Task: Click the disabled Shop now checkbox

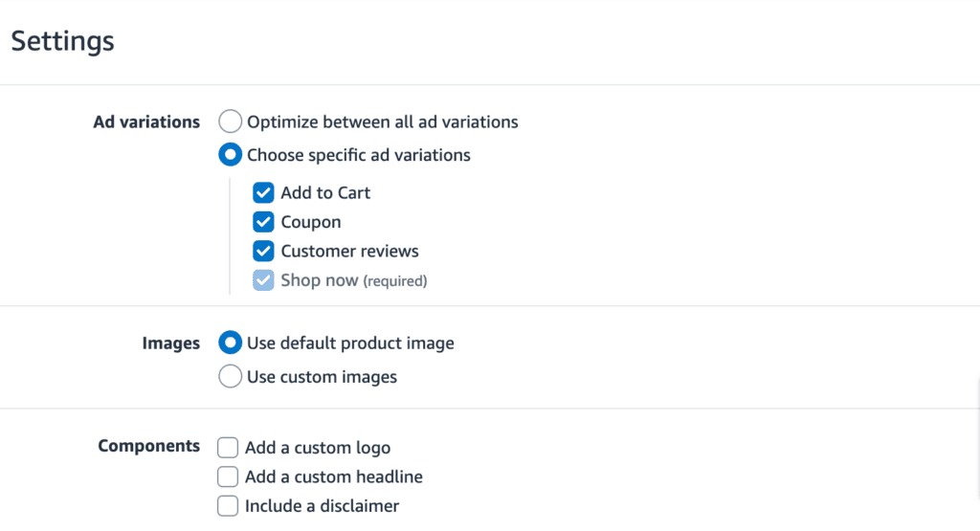Action: click(x=263, y=281)
